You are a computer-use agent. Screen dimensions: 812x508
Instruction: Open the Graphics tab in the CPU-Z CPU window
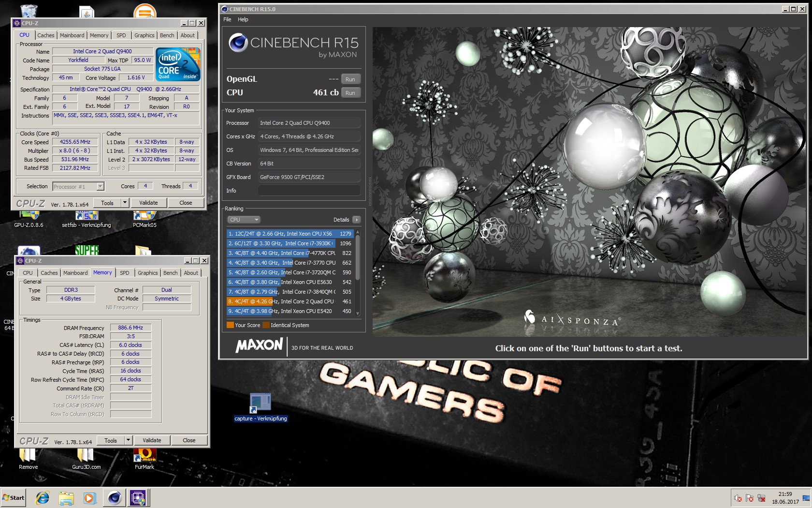point(145,35)
